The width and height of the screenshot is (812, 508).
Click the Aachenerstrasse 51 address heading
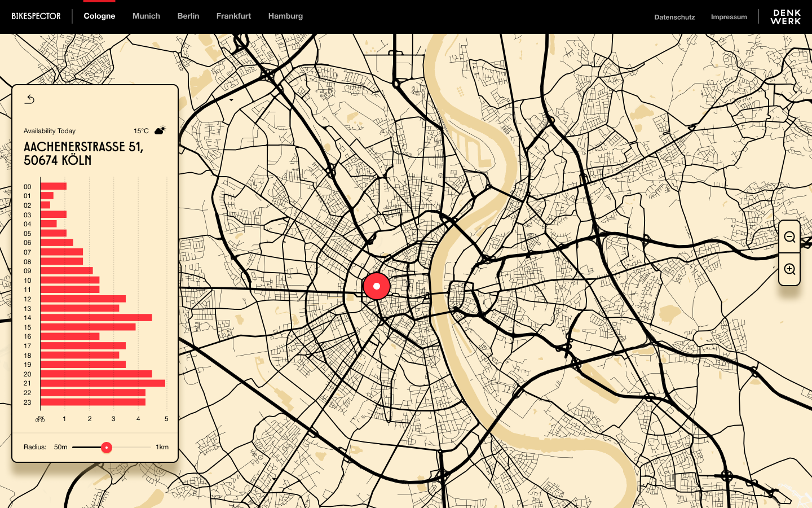[x=83, y=154]
